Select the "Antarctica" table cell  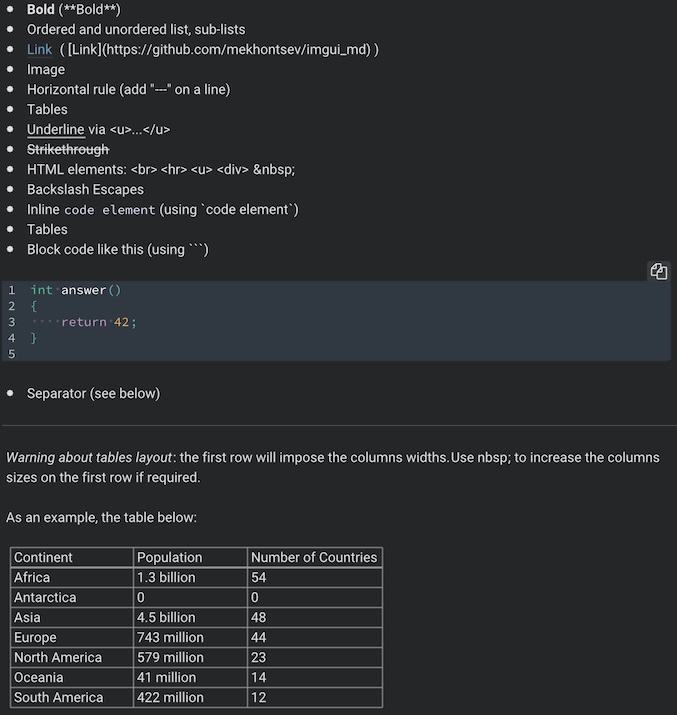45,597
